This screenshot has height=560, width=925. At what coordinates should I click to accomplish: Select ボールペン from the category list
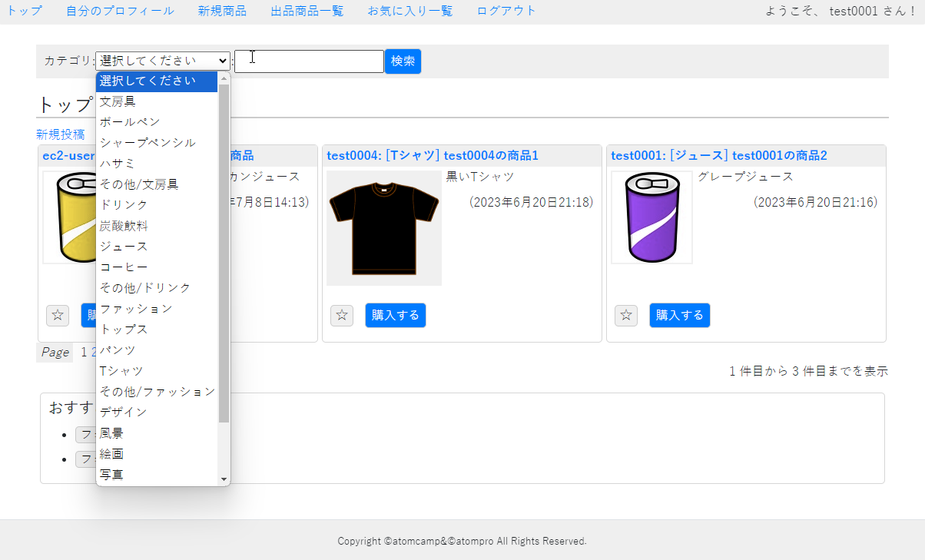coord(130,122)
